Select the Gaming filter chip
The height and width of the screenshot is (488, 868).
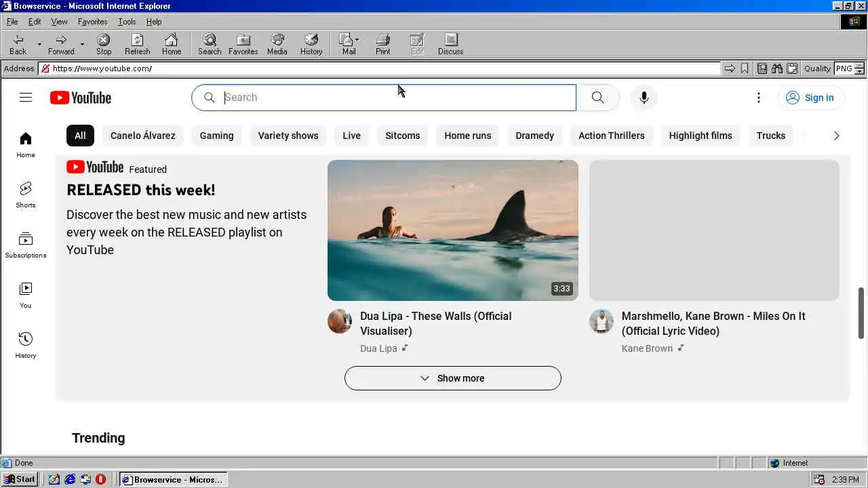click(216, 136)
